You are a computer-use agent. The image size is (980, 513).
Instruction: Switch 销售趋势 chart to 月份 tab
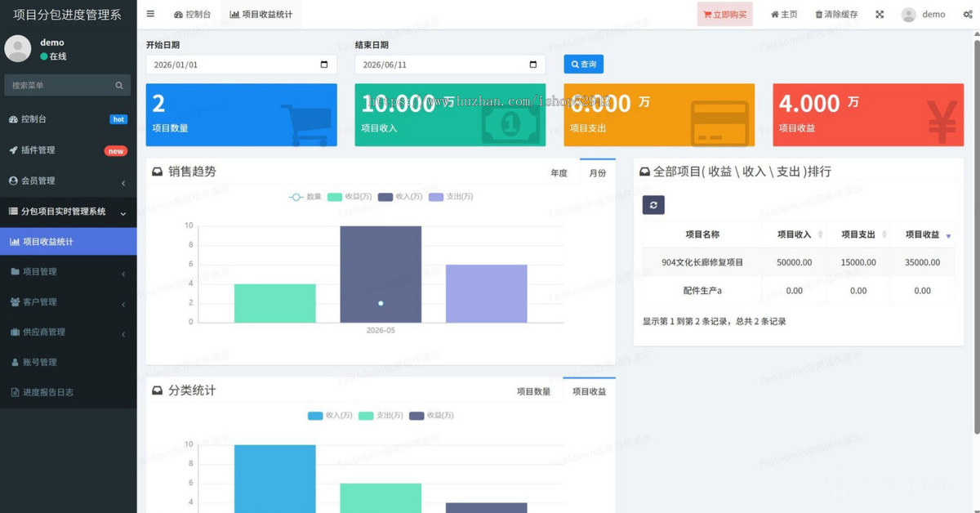point(598,172)
